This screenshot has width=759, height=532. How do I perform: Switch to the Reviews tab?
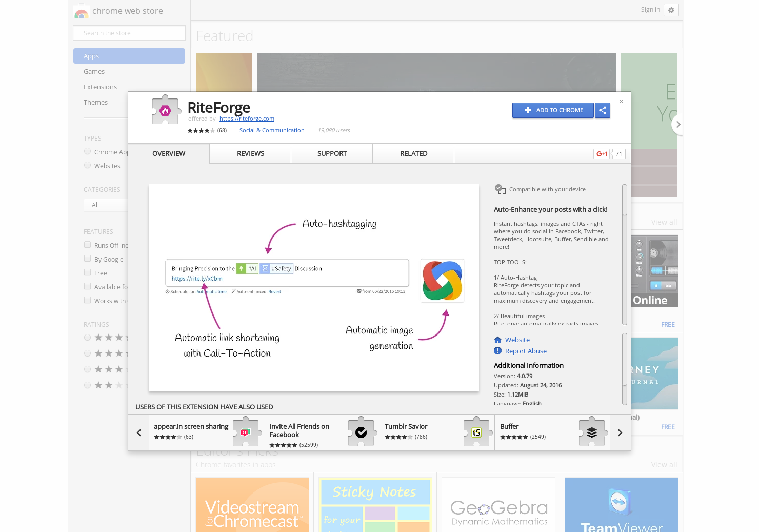(250, 153)
